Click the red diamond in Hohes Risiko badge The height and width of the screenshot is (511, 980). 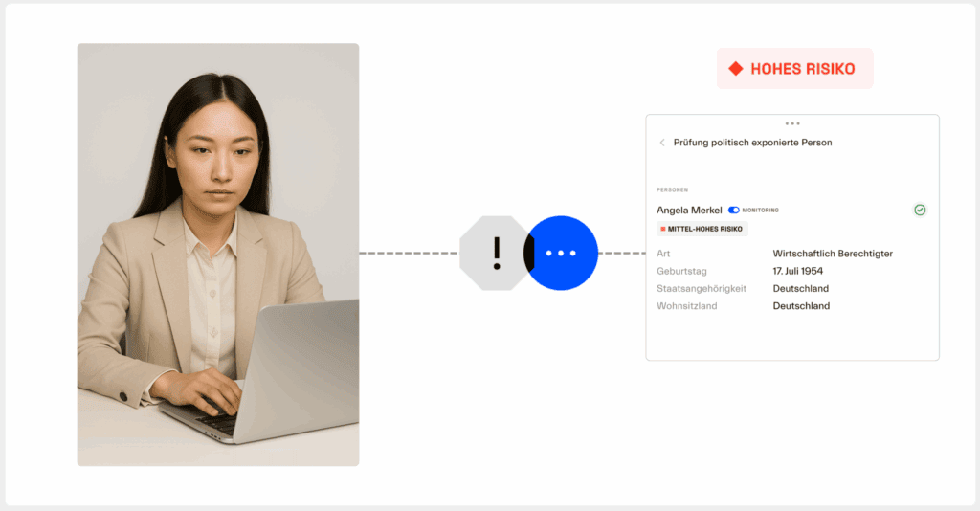(736, 69)
